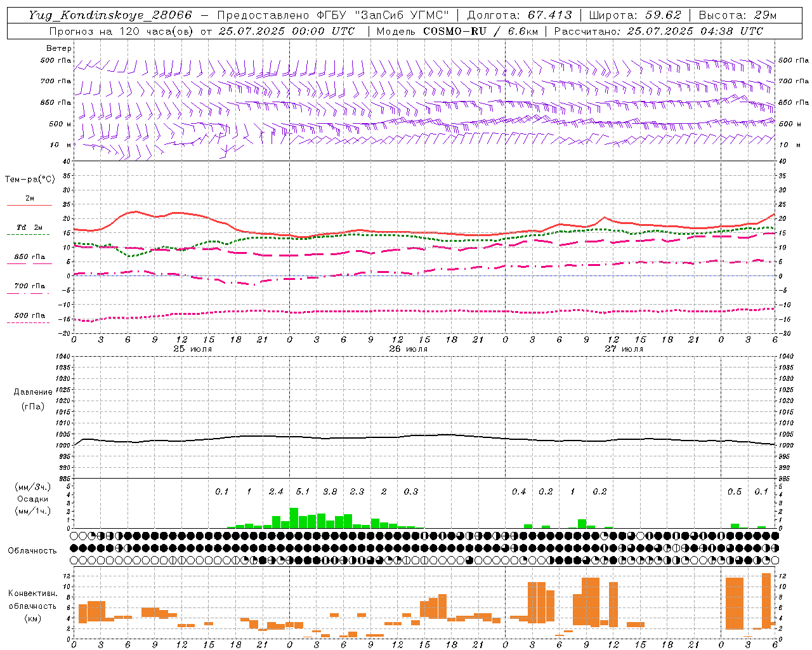Select the red 2м temperature legend line
Viewport: 812px width, 650px height.
(x=29, y=206)
